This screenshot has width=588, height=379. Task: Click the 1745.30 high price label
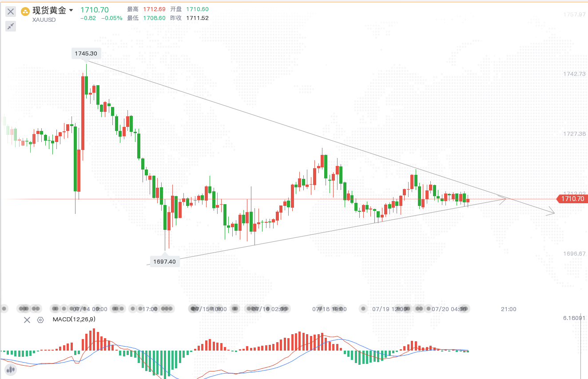[x=86, y=53]
